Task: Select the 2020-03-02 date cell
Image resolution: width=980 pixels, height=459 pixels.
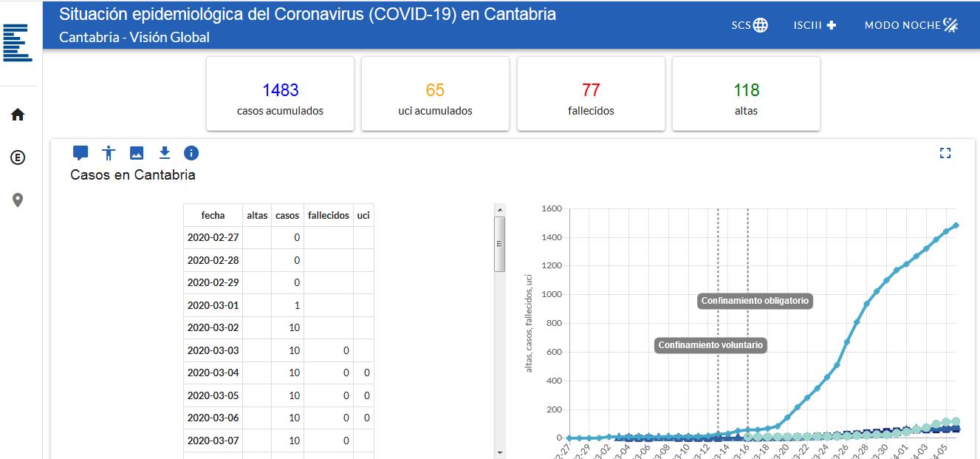Action: pos(213,327)
